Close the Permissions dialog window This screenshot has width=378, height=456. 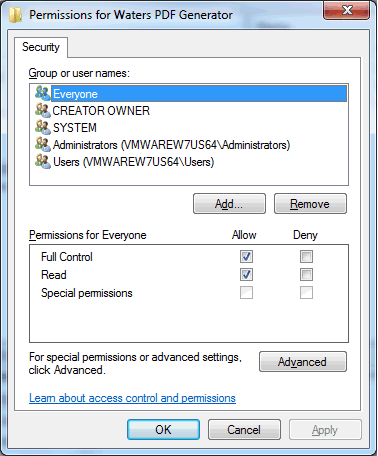tap(347, 10)
